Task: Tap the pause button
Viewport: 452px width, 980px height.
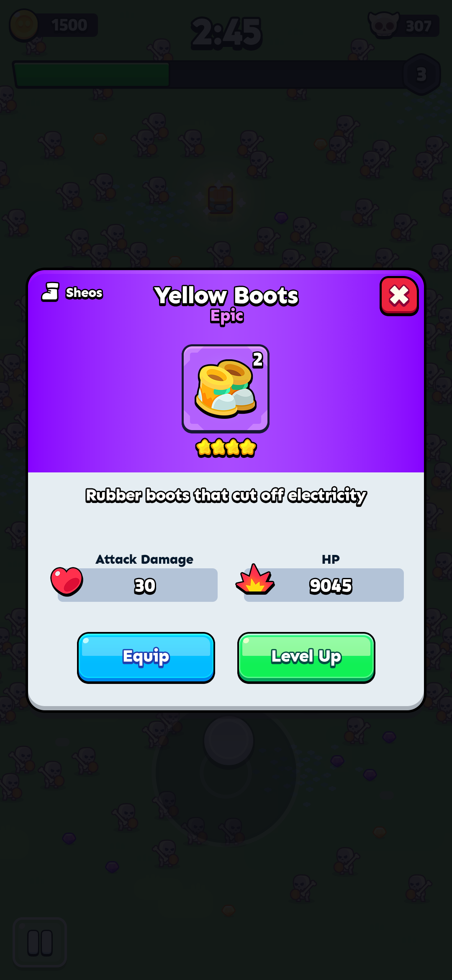Action: (x=40, y=943)
